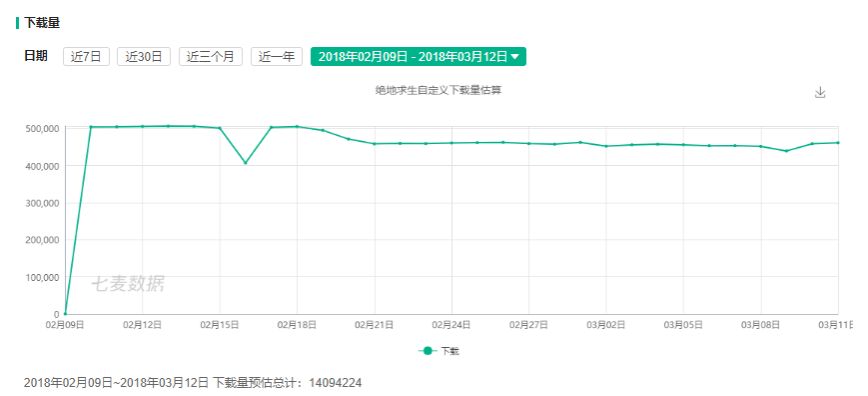Choose the 近一年 range button
Image resolution: width=868 pixels, height=396 pixels.
pos(277,56)
